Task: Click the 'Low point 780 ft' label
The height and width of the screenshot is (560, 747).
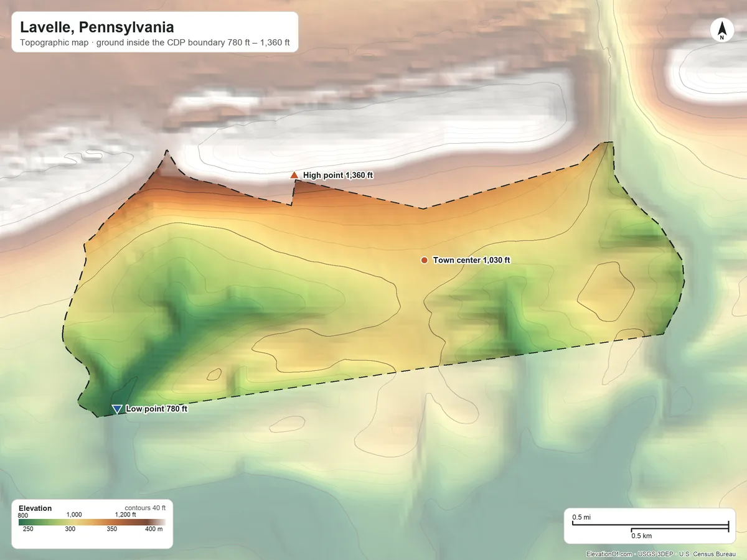Action: click(156, 409)
